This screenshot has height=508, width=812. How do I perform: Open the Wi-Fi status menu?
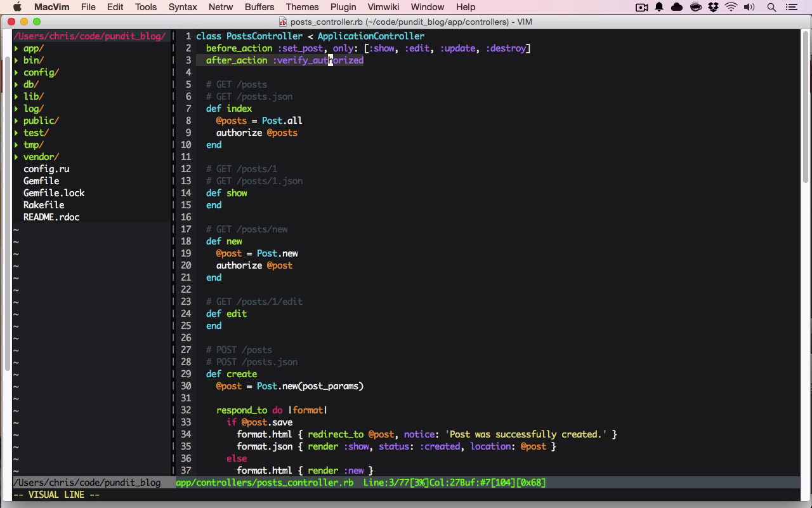click(x=731, y=7)
